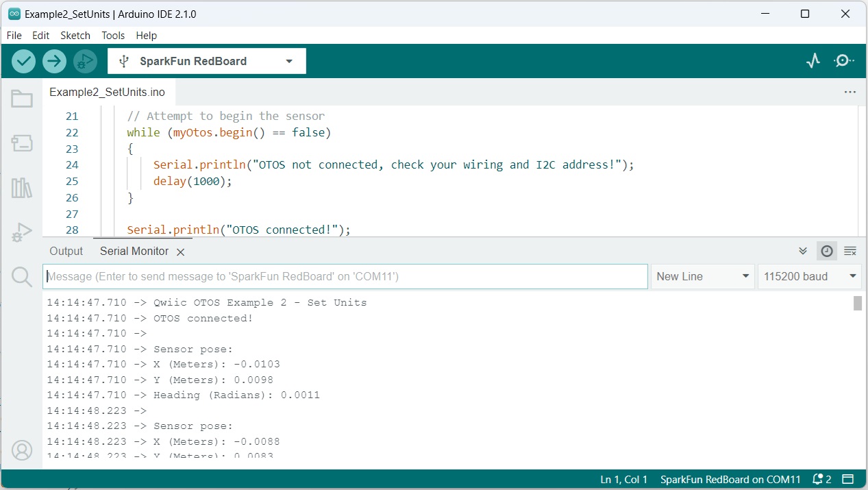The height and width of the screenshot is (490, 868).
Task: Expand the New Line ending dropdown
Action: click(702, 276)
